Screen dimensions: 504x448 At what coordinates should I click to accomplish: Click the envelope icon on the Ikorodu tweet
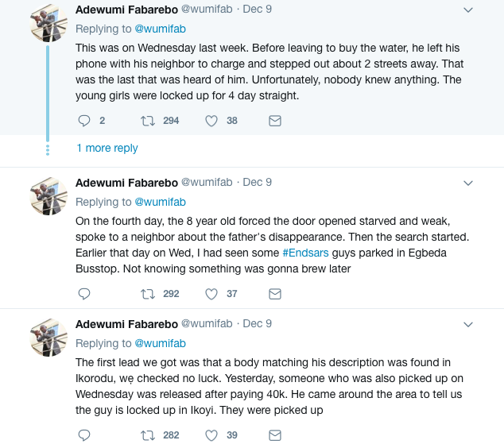pyautogui.click(x=275, y=435)
